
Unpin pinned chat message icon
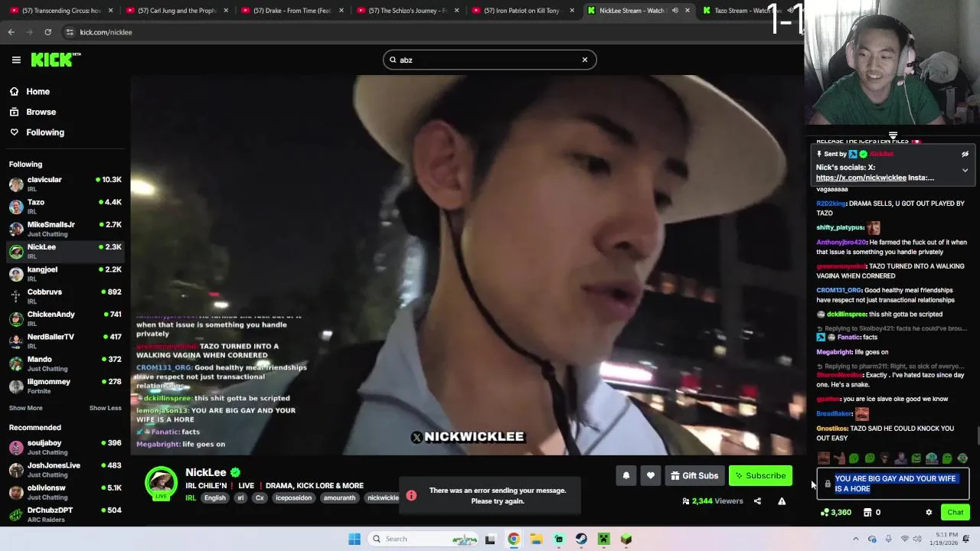[x=965, y=154]
